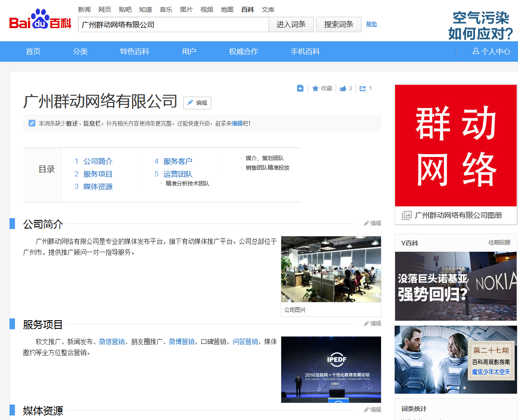Focus the search input field

point(173,24)
